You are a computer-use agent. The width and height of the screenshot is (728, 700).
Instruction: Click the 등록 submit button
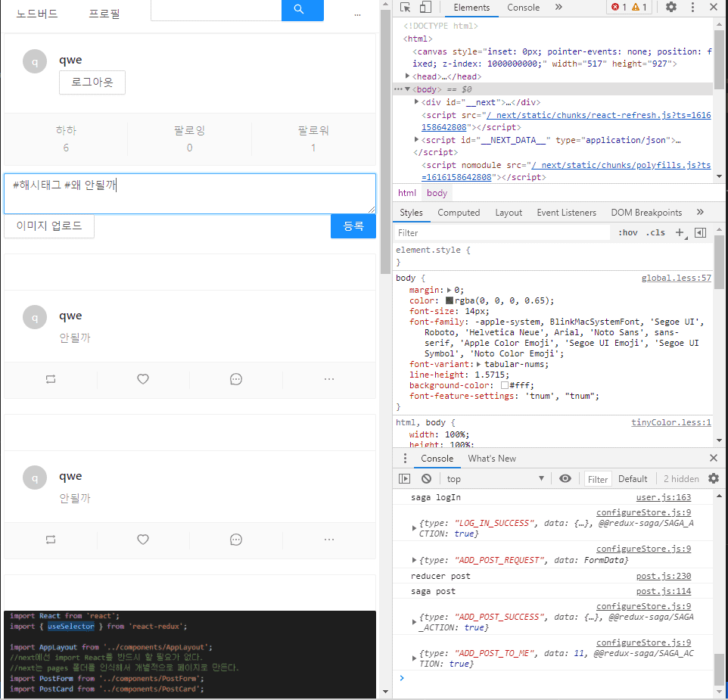pyautogui.click(x=353, y=226)
